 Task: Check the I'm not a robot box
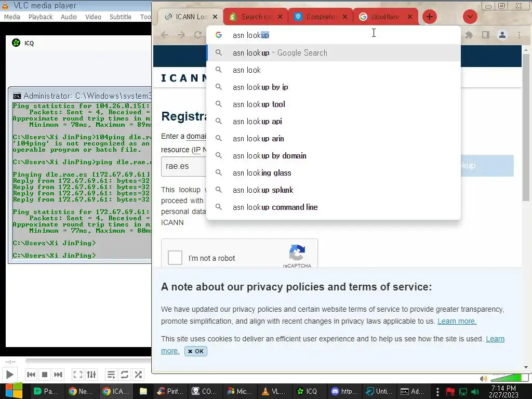tap(175, 258)
